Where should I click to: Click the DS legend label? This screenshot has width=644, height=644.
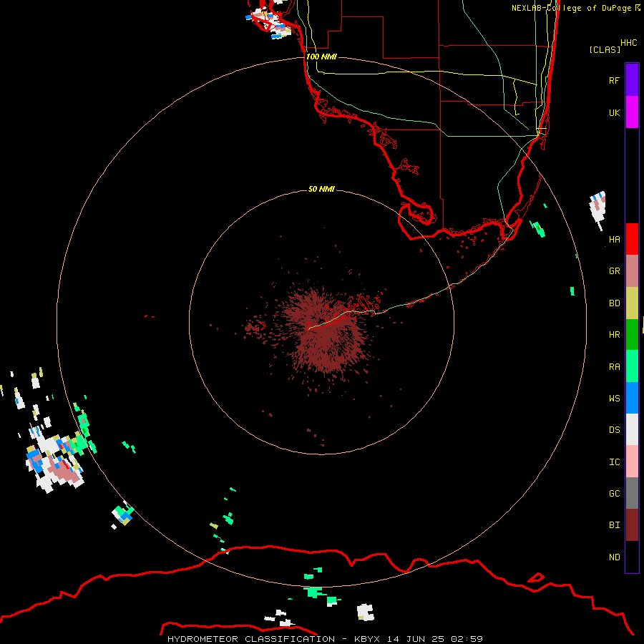click(x=614, y=430)
